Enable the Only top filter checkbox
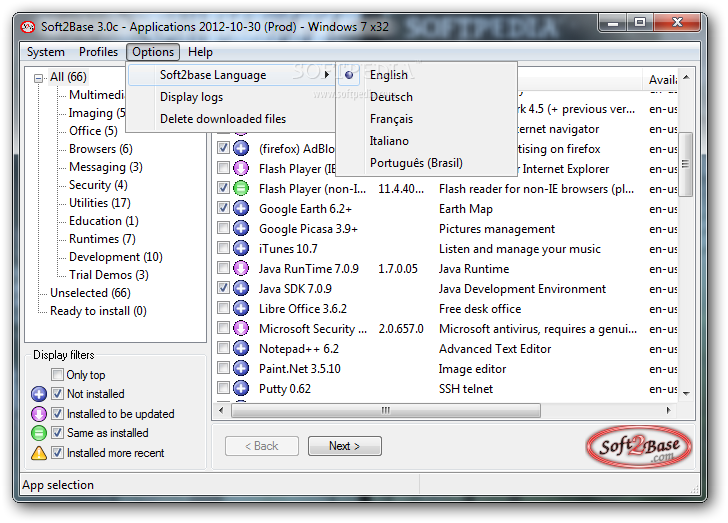Image resolution: width=728 pixels, height=523 pixels. (58, 374)
